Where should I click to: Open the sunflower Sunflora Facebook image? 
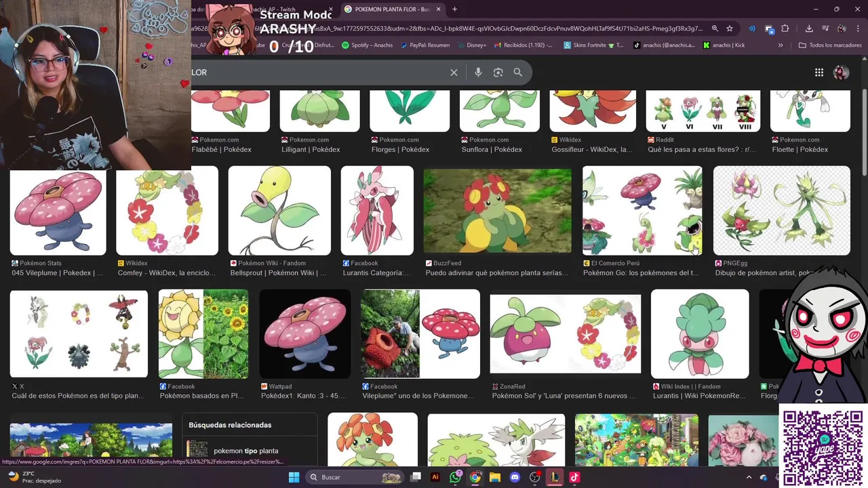coord(203,333)
